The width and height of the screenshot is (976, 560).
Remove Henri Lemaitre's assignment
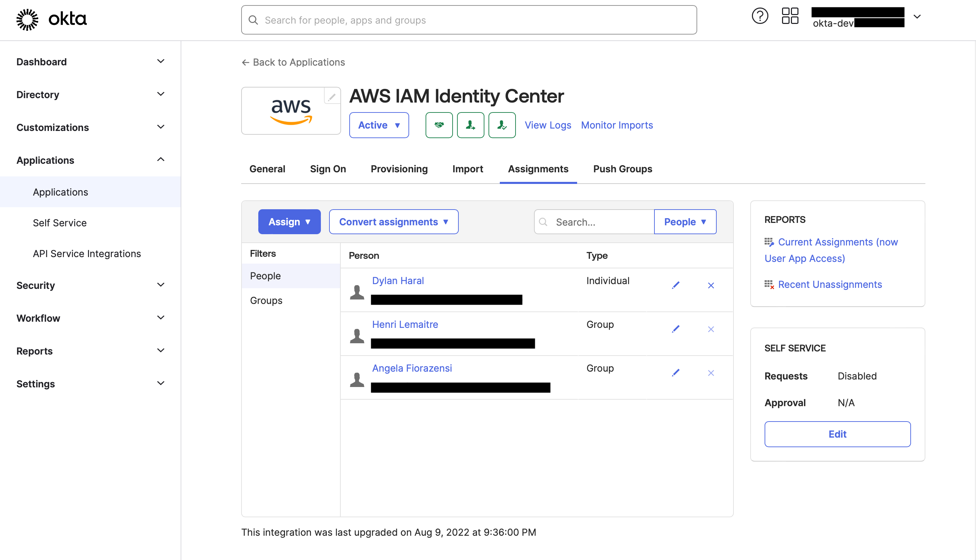(711, 329)
